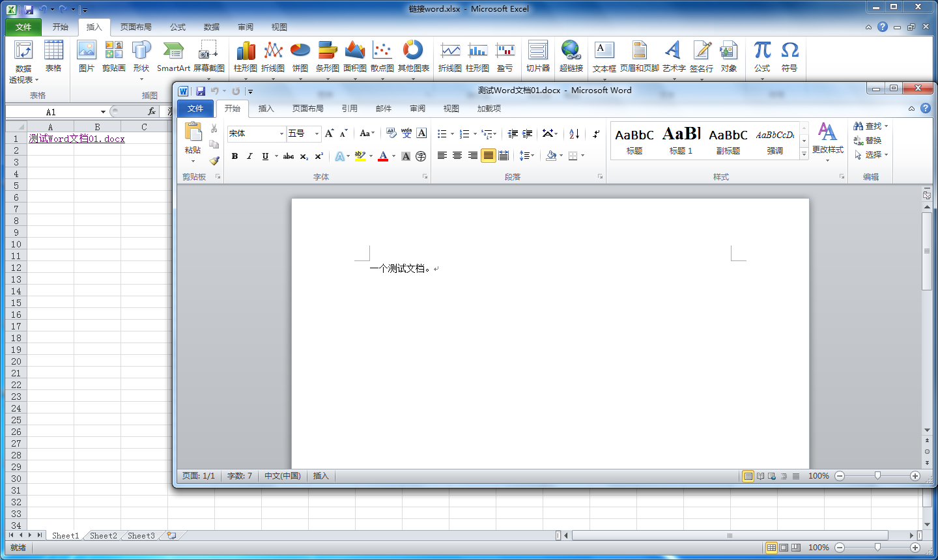
Task: Open Excel Formulas tab
Action: (178, 27)
